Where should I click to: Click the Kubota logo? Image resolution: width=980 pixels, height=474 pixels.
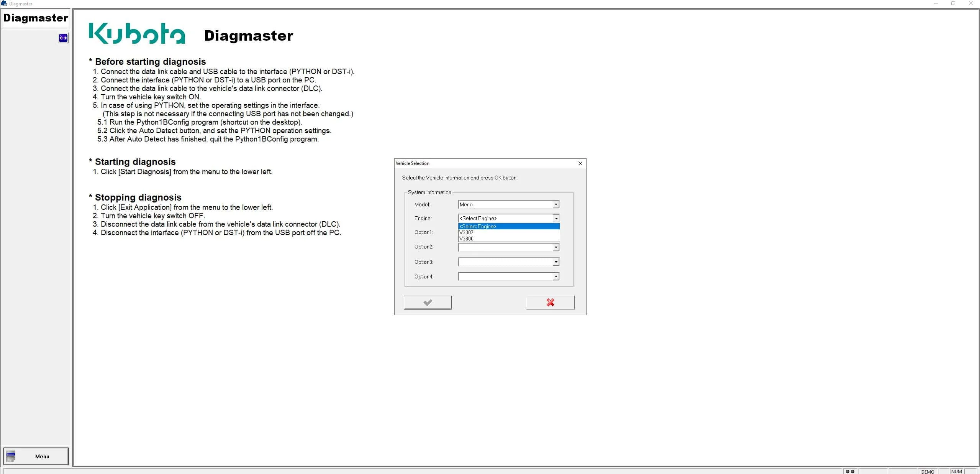pyautogui.click(x=137, y=33)
